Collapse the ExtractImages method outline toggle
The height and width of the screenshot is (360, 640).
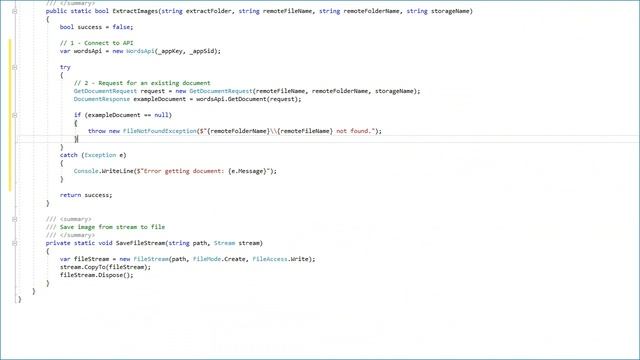[x=15, y=11]
